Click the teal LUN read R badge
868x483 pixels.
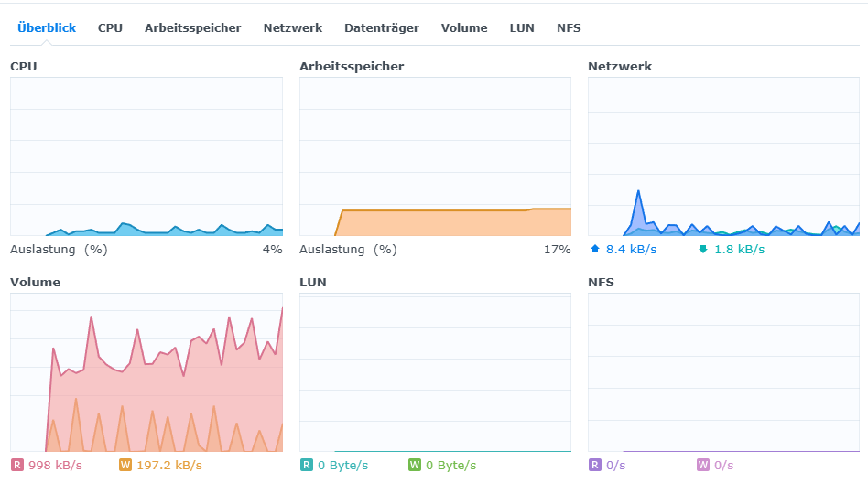307,466
